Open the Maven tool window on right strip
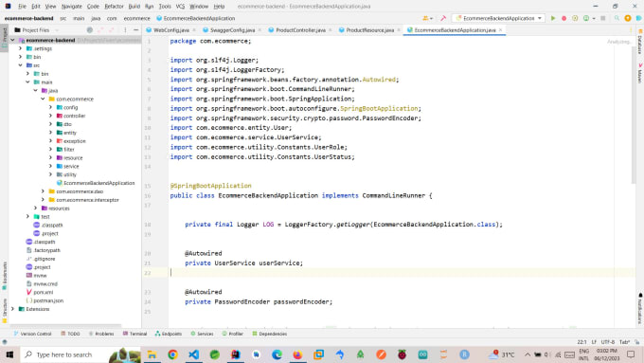 639,73
